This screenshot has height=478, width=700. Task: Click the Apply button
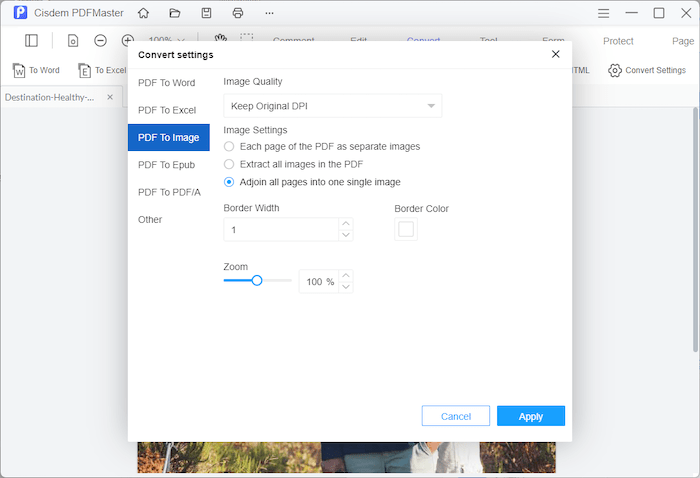click(x=530, y=416)
